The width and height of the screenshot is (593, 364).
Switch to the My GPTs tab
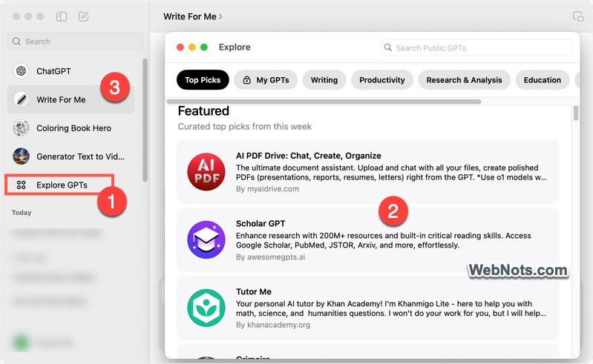point(266,79)
